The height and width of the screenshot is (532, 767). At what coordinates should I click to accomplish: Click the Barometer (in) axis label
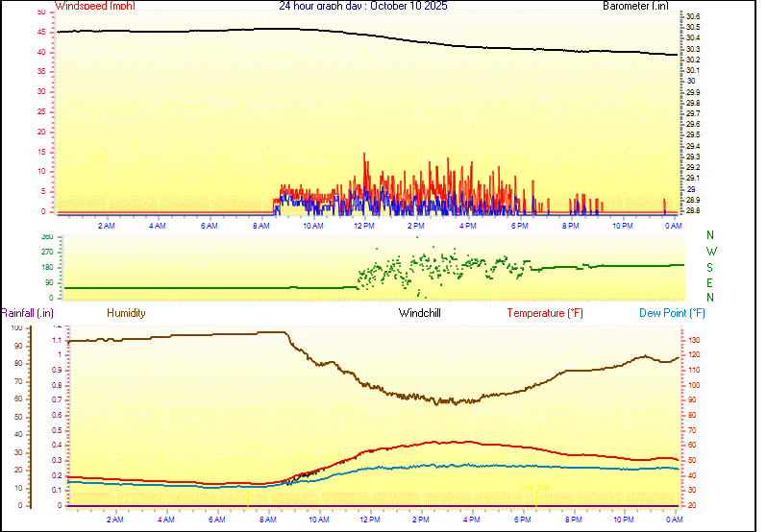(x=634, y=6)
